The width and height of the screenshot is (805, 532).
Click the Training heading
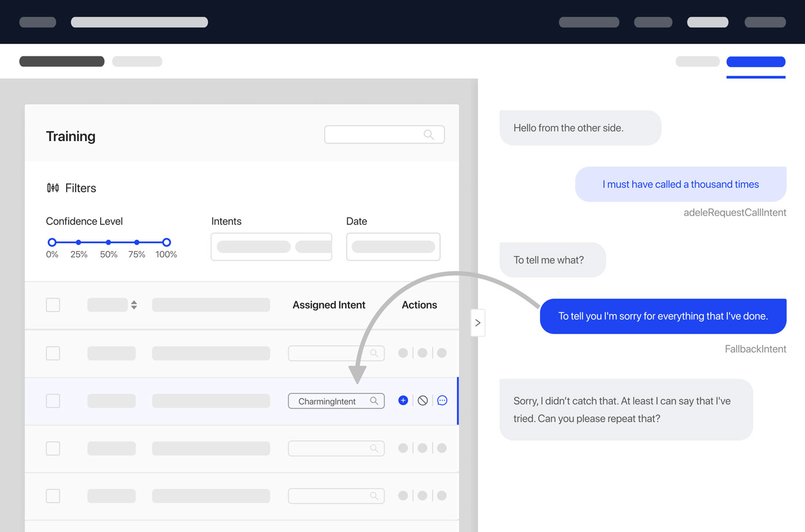pos(71,136)
